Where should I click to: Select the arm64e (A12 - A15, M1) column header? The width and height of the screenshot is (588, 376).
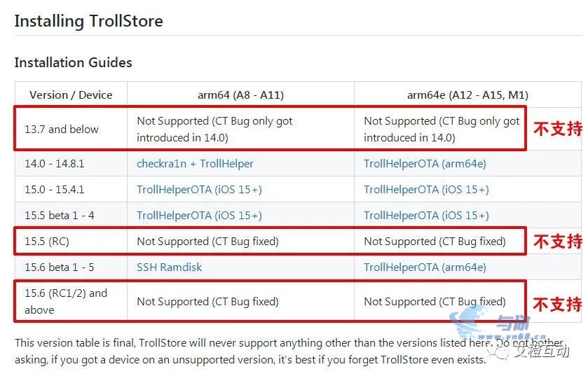pyautogui.click(x=467, y=95)
